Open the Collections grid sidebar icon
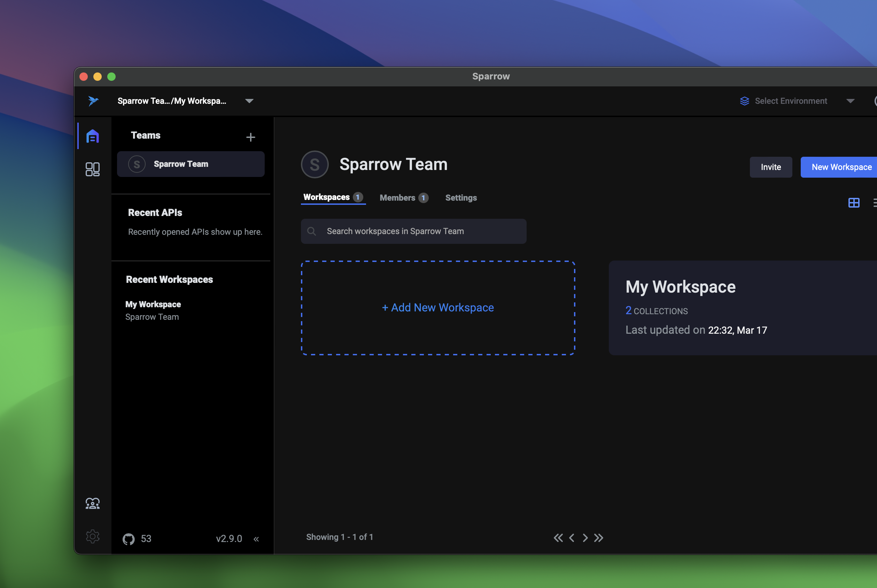 pyautogui.click(x=93, y=169)
